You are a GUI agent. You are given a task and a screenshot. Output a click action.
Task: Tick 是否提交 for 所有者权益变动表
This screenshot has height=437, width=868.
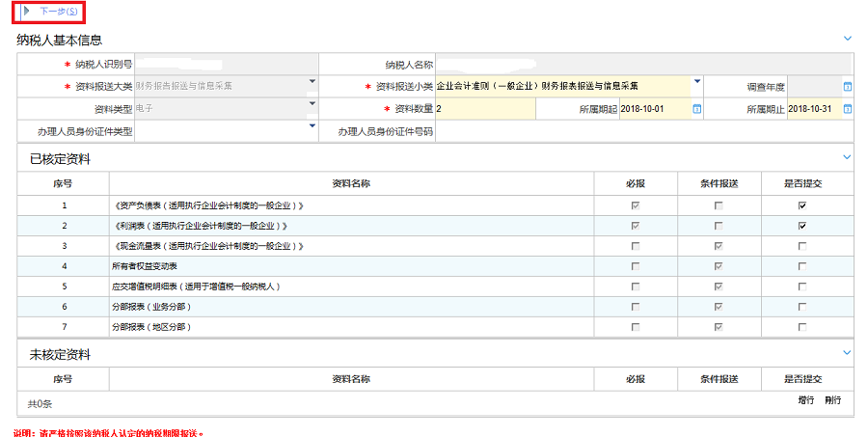(801, 266)
